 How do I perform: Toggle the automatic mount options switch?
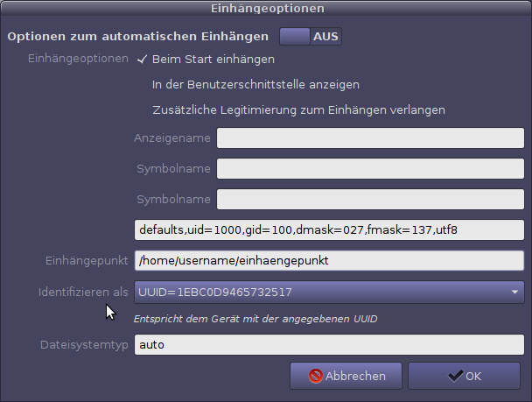click(x=310, y=37)
